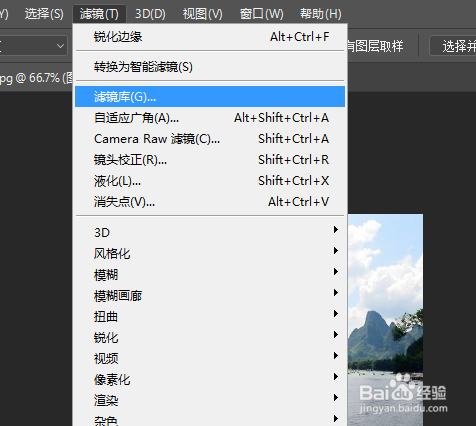Expand the 锐化 submenu
Screen dimensions: 476x426
(x=210, y=337)
